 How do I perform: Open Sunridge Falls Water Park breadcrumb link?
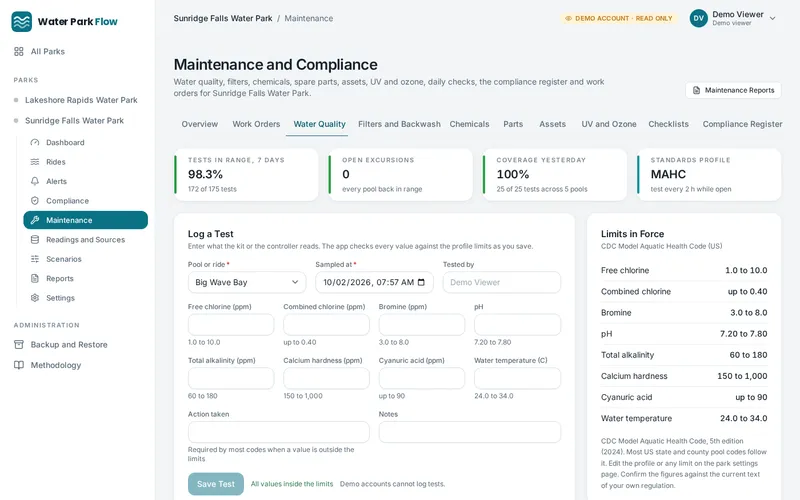pos(223,18)
